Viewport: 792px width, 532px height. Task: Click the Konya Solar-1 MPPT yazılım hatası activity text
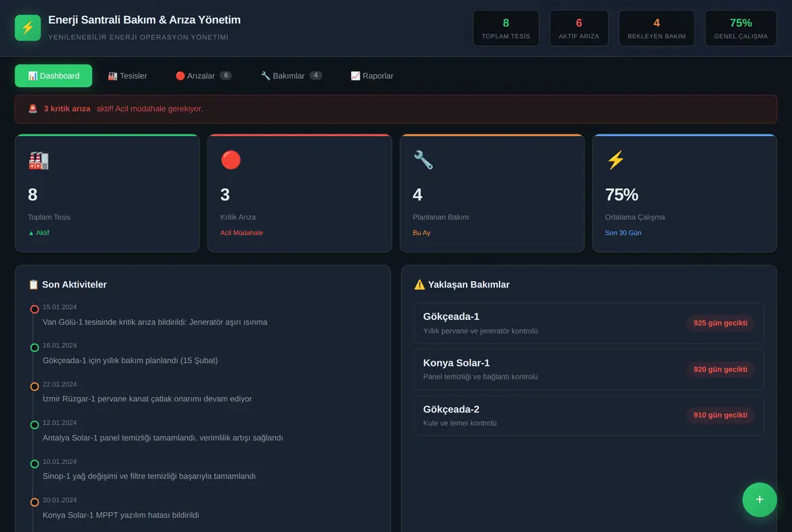tap(121, 515)
